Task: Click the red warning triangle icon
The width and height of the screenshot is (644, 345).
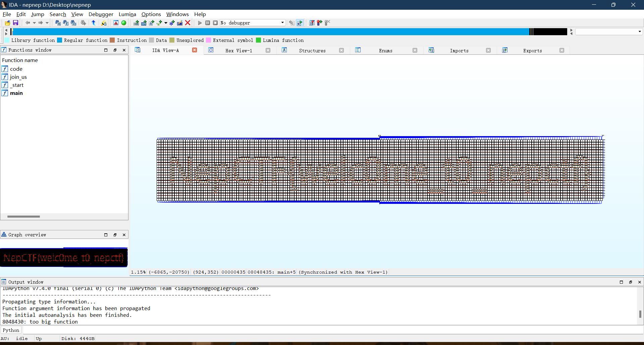Action: pyautogui.click(x=116, y=23)
